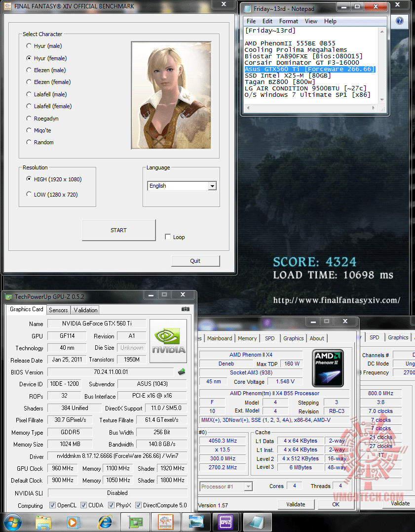The width and height of the screenshot is (415, 532).
Task: Click the Notepad vertical scrollbar down arrow
Action: 382,100
